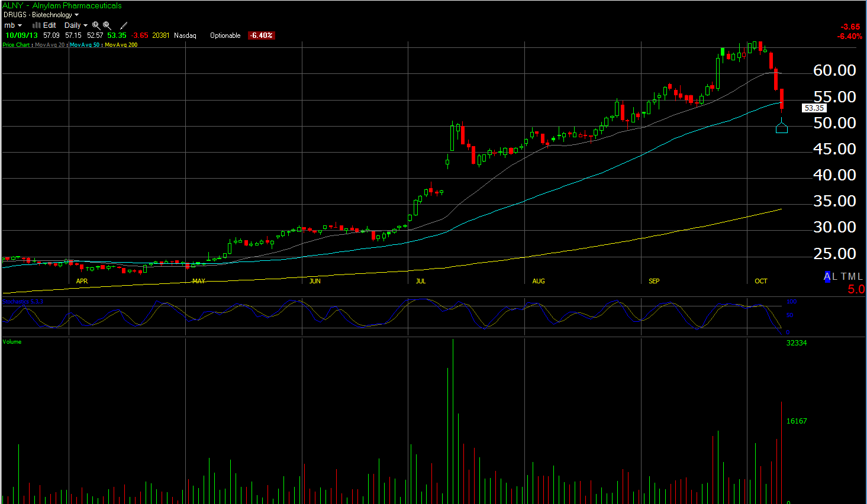Click the 32334 volume scale label
This screenshot has height=504, width=867.
[797, 343]
